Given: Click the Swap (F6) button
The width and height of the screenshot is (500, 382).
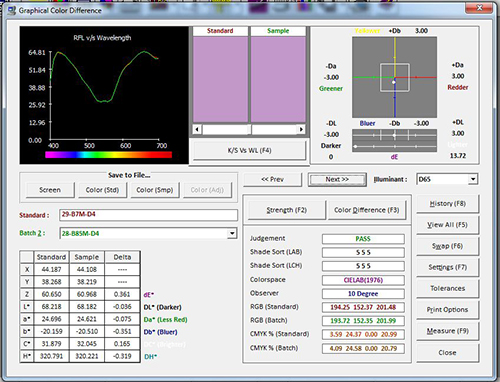Looking at the screenshot, I should pyautogui.click(x=447, y=246).
